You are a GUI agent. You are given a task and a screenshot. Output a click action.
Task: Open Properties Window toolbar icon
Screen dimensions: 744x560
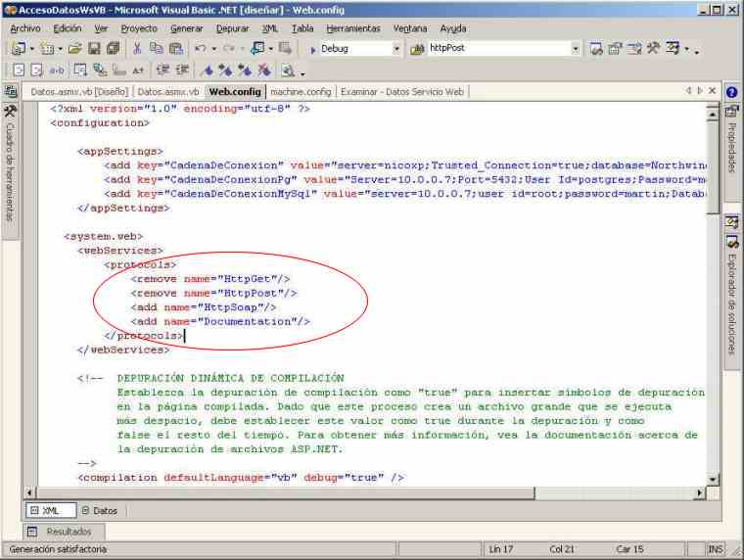(x=615, y=48)
